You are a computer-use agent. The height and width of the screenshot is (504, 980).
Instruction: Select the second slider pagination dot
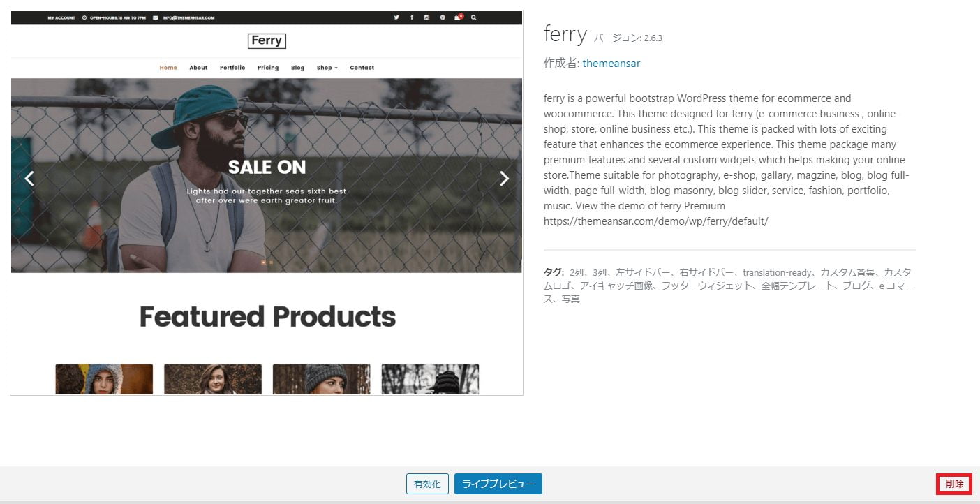coord(271,262)
